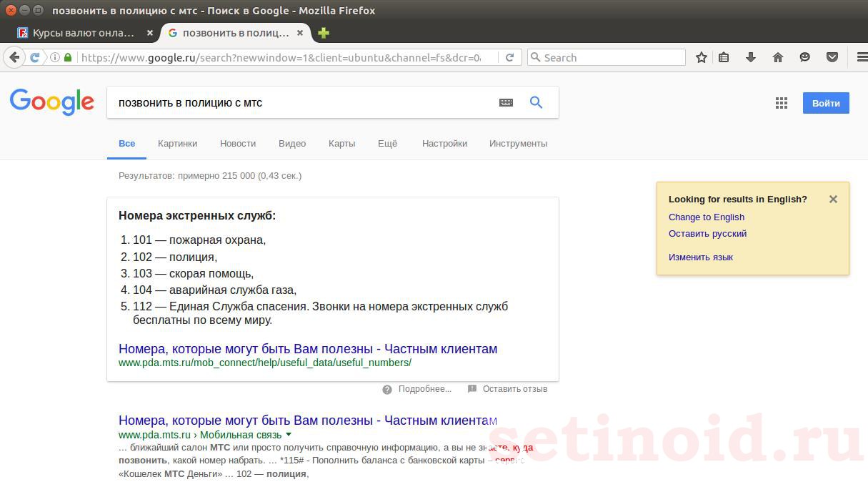Viewport: 868px width, 487px height.
Task: Open the «Видео» results tab
Action: click(292, 143)
